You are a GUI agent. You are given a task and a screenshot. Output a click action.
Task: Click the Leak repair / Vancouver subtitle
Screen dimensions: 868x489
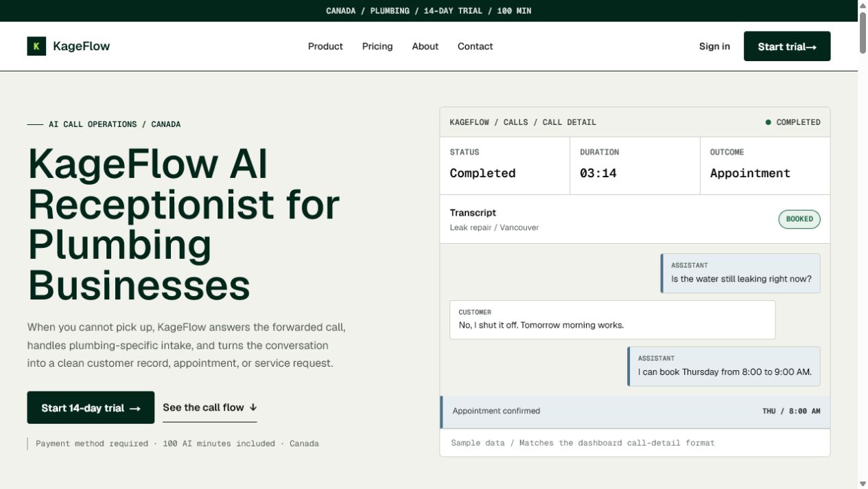[x=494, y=227]
